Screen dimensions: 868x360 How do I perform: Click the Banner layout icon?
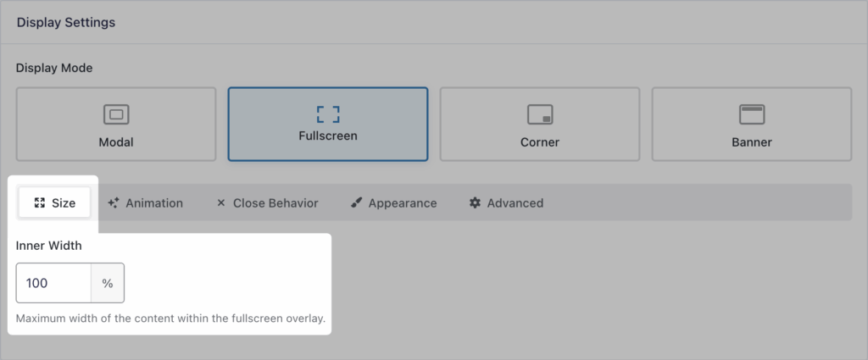[x=752, y=114]
